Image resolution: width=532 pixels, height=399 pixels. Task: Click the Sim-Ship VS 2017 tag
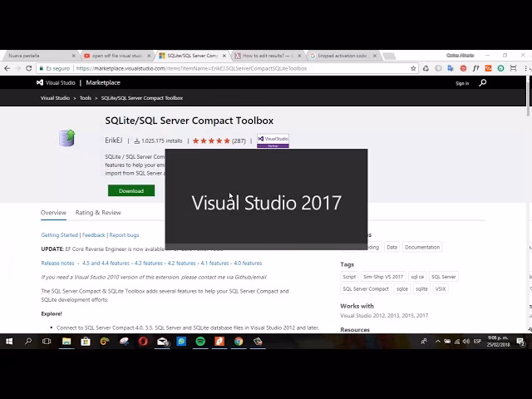point(383,277)
